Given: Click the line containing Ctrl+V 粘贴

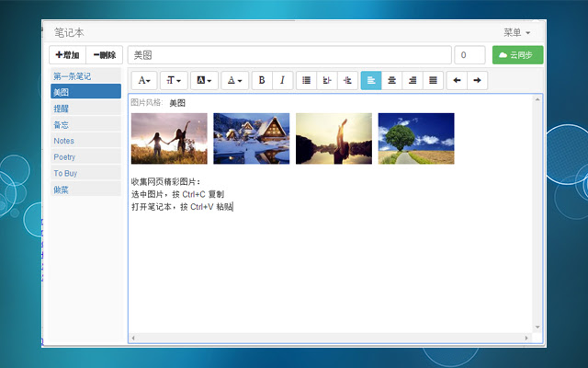Looking at the screenshot, I should (182, 207).
